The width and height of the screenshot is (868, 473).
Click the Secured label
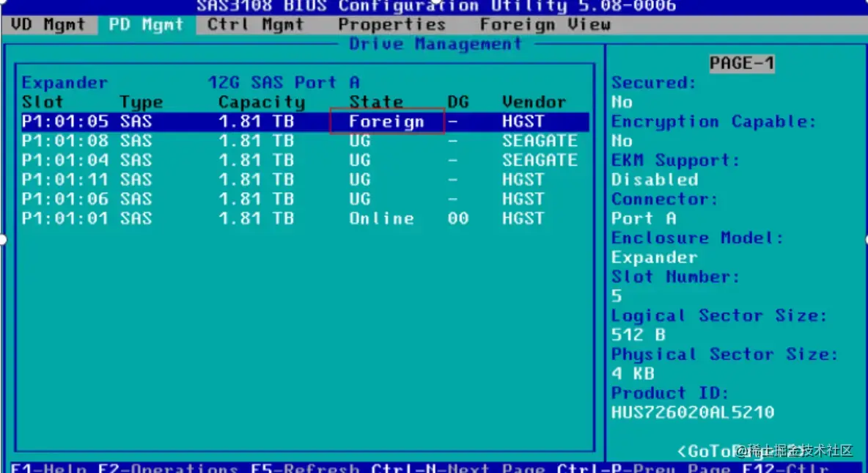click(x=653, y=83)
